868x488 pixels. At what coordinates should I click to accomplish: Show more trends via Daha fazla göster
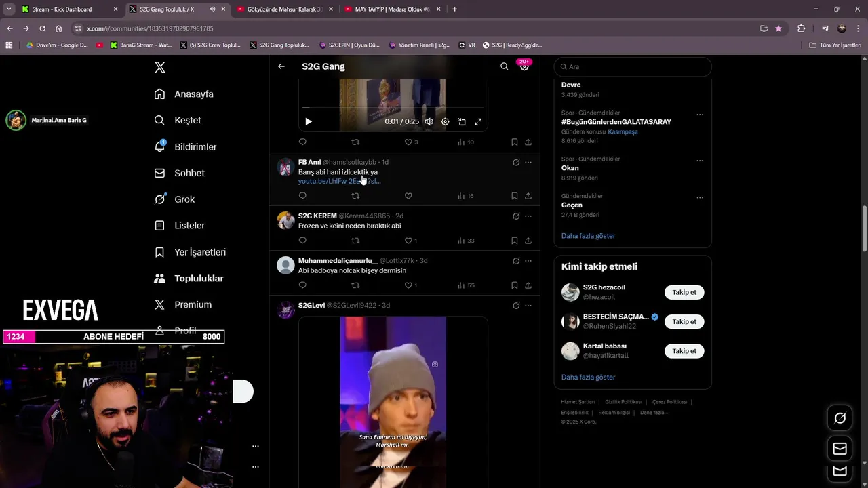[x=589, y=236]
